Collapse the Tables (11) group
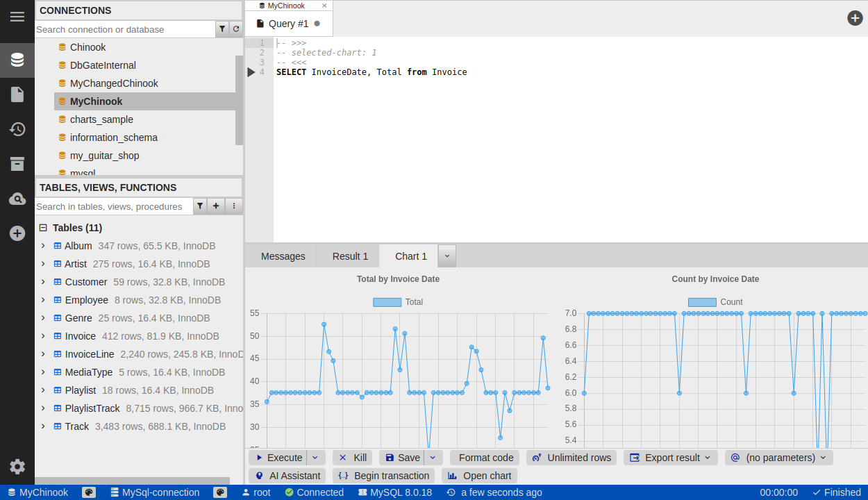This screenshot has height=500, width=868. pyautogui.click(x=43, y=228)
